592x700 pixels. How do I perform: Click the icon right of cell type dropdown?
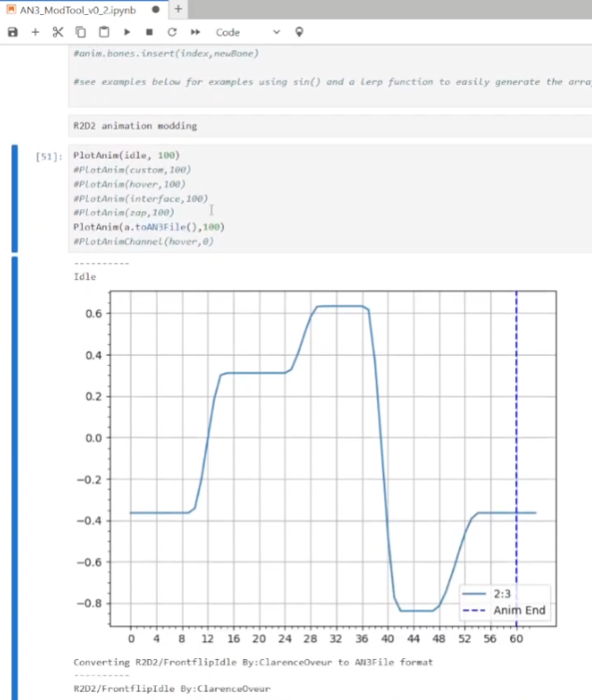(x=299, y=32)
